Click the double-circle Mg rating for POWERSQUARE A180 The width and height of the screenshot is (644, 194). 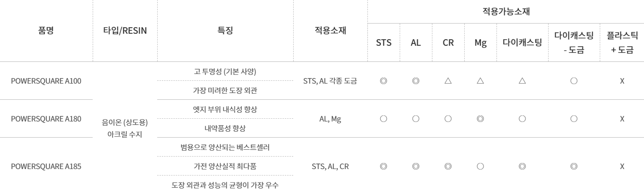[480, 119]
